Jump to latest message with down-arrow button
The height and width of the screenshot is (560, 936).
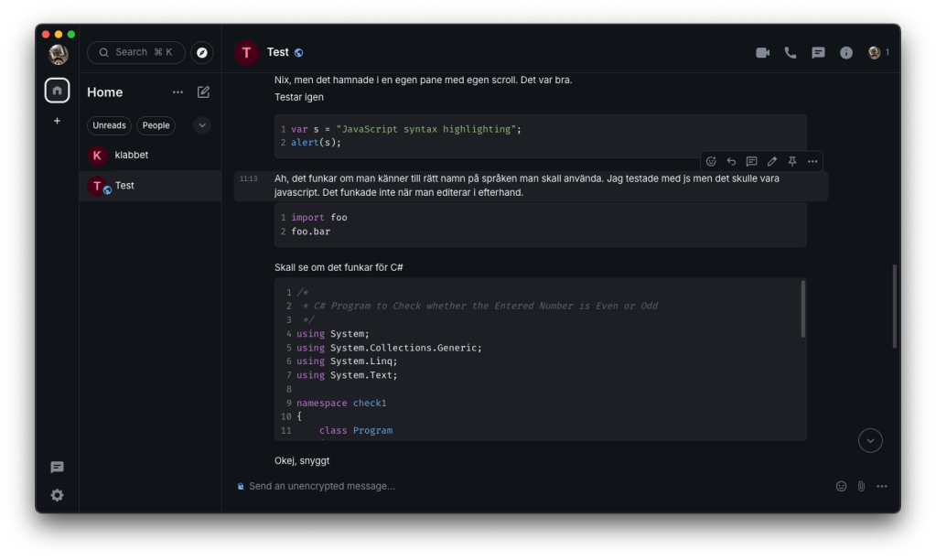[x=870, y=440]
